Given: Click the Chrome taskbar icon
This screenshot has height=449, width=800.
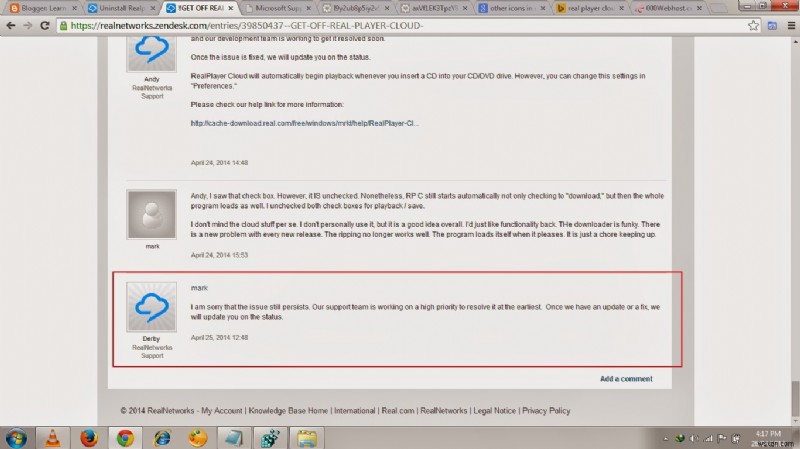Looking at the screenshot, I should coord(125,438).
